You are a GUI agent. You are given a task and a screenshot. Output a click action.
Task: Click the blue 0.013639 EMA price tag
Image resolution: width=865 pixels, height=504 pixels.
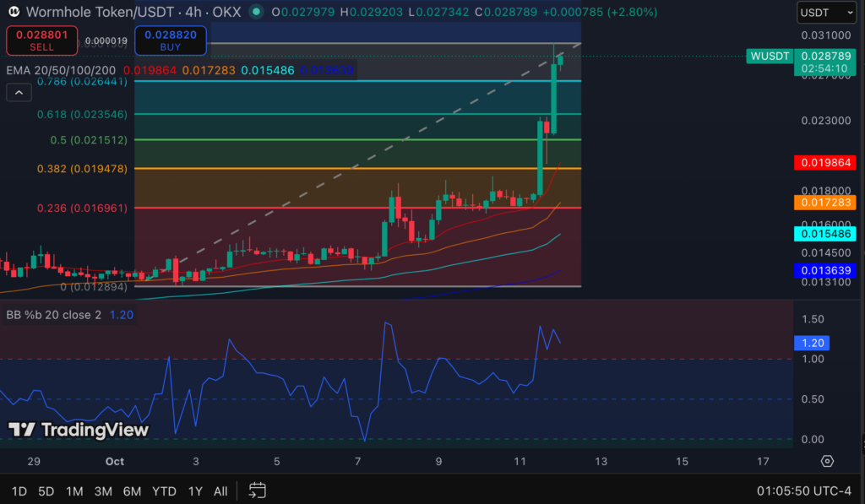pyautogui.click(x=824, y=270)
